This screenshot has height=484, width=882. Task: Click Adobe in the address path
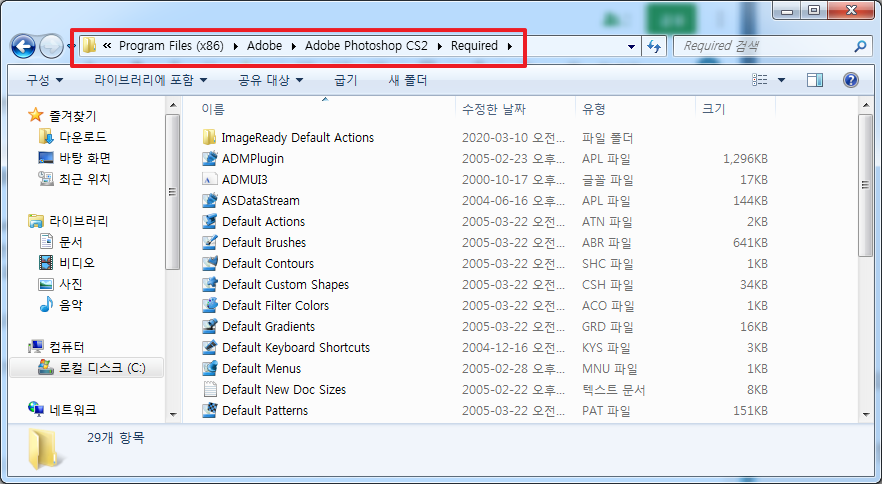pos(264,46)
